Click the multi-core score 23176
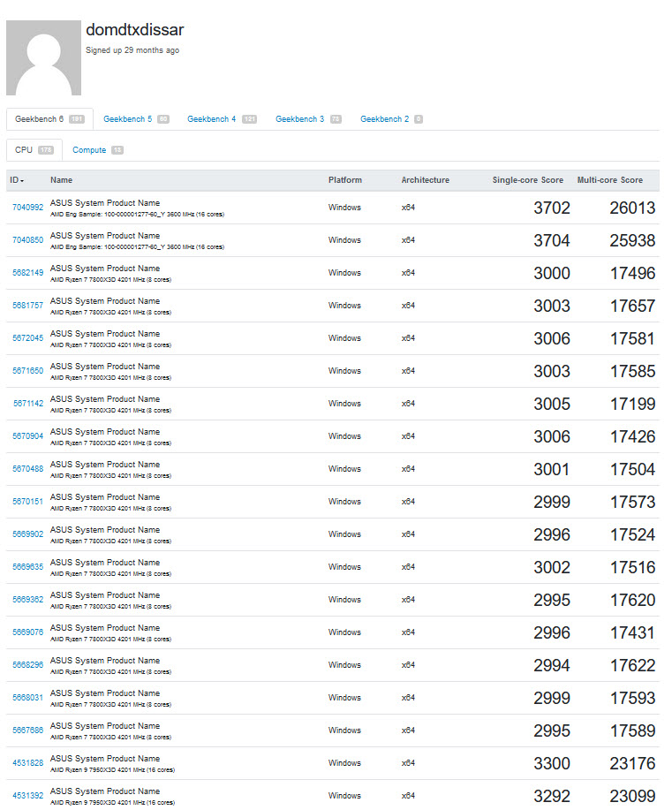 point(632,763)
